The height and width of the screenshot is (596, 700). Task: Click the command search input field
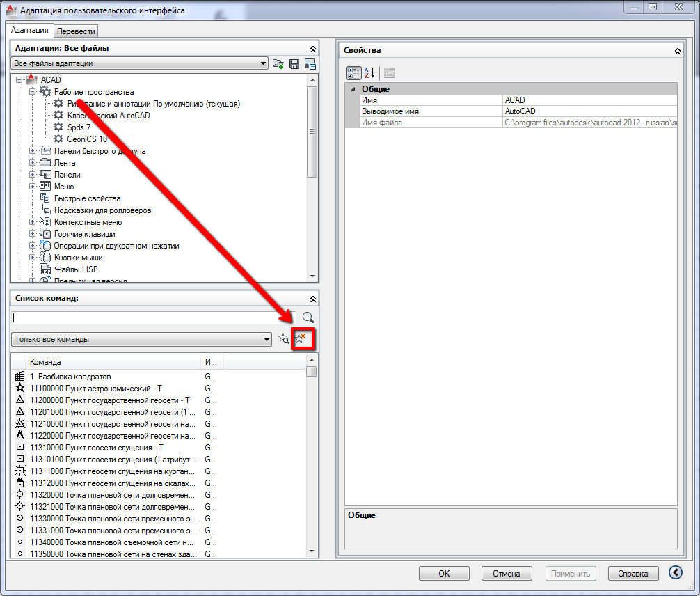pyautogui.click(x=153, y=317)
